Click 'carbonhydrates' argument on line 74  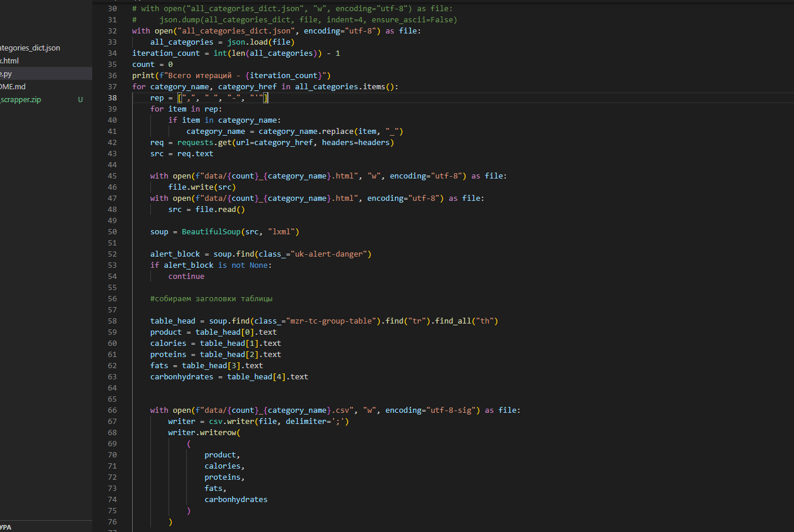(236, 499)
